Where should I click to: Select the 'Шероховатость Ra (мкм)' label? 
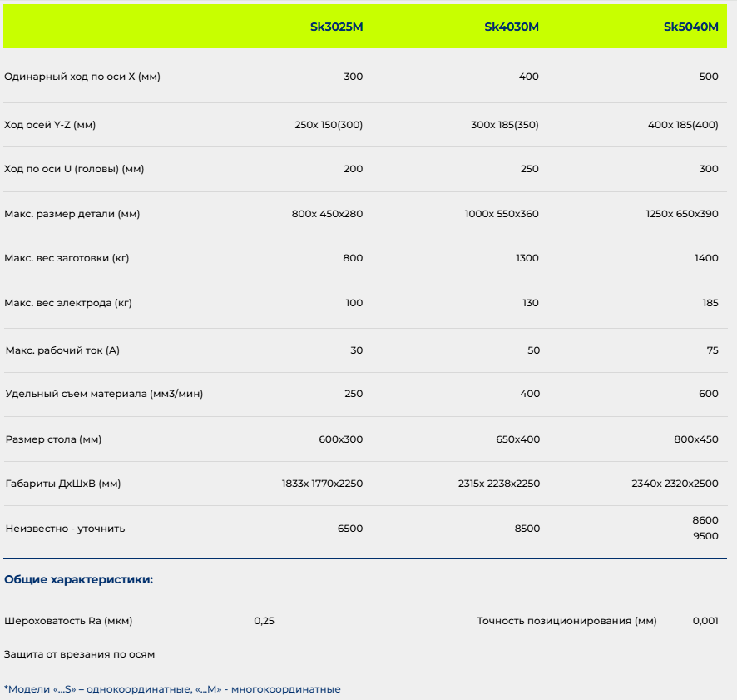click(68, 621)
